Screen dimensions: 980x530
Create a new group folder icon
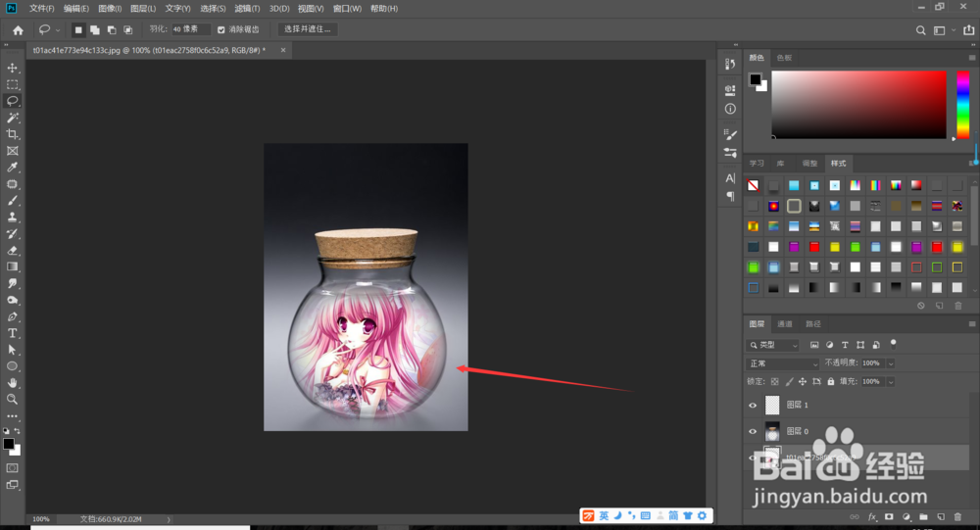coord(923,517)
